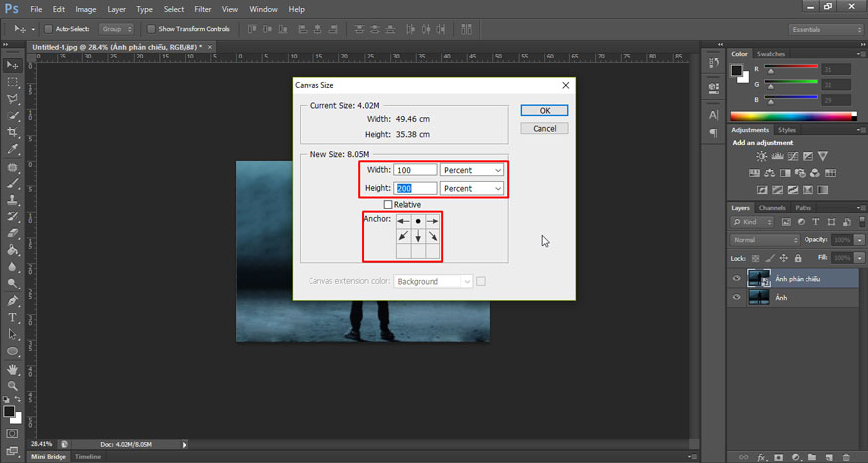Open the Normal blend mode dropdown
The image size is (868, 463).
(x=765, y=240)
